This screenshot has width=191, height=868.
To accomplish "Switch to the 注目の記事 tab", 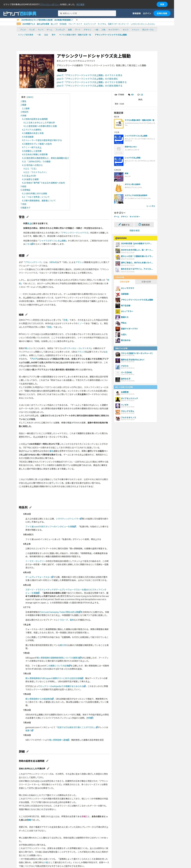I will [x=124, y=282].
